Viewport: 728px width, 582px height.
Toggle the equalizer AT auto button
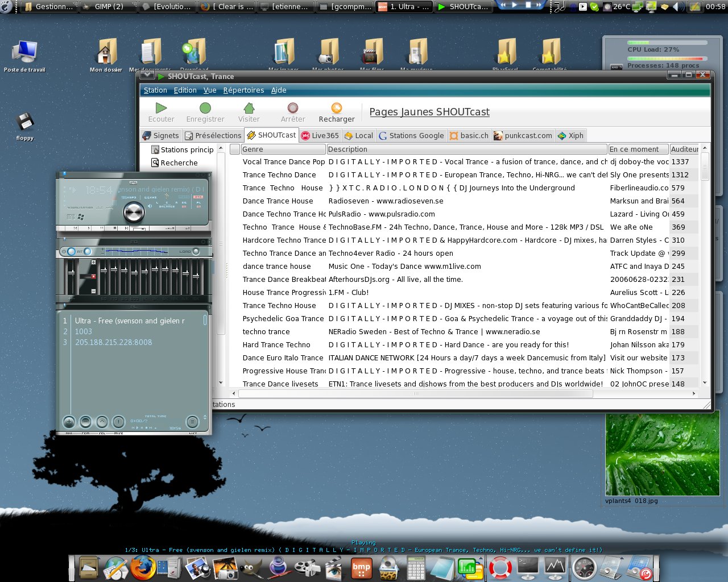click(88, 251)
